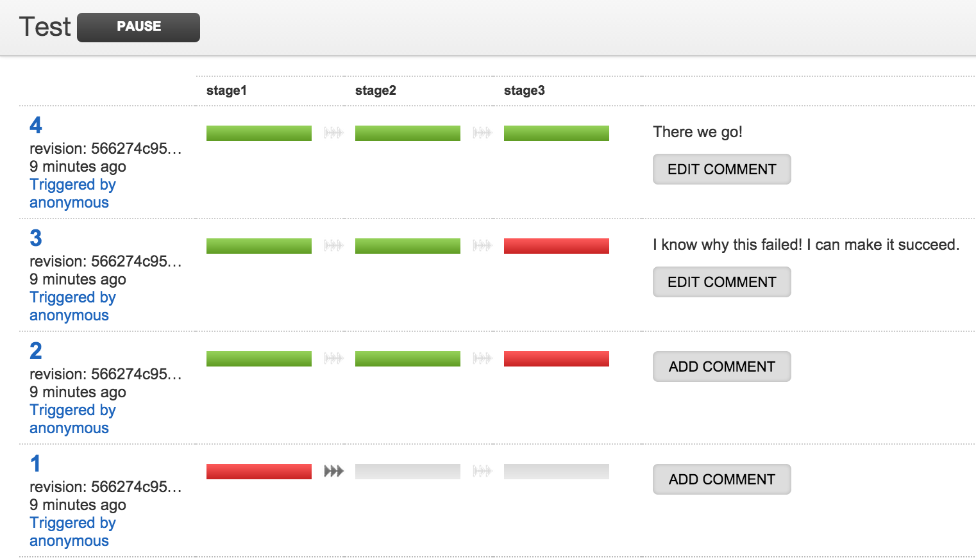The image size is (976, 560).
Task: Click arrows icon after stage1 in pipeline 2
Action: point(333,359)
